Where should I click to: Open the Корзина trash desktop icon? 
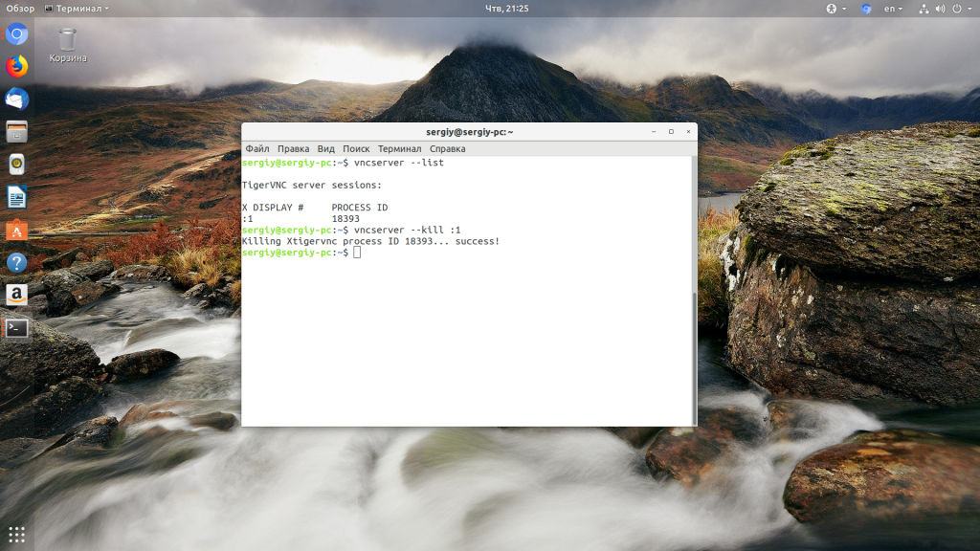68,44
